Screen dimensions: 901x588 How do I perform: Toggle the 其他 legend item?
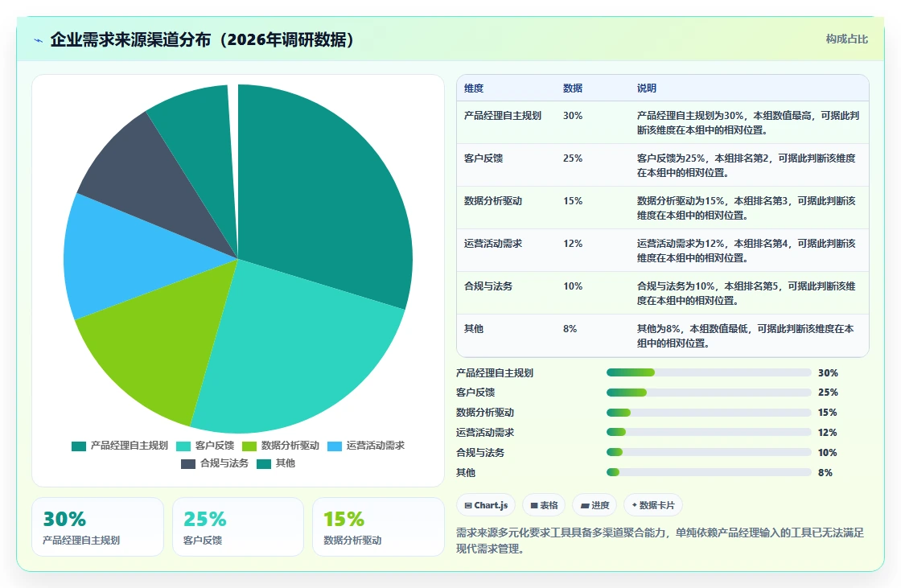(x=276, y=463)
